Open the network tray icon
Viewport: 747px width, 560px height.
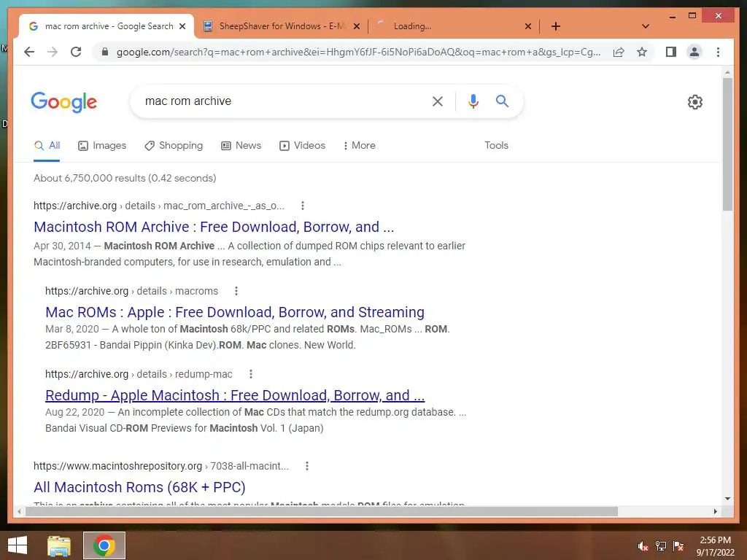(661, 546)
